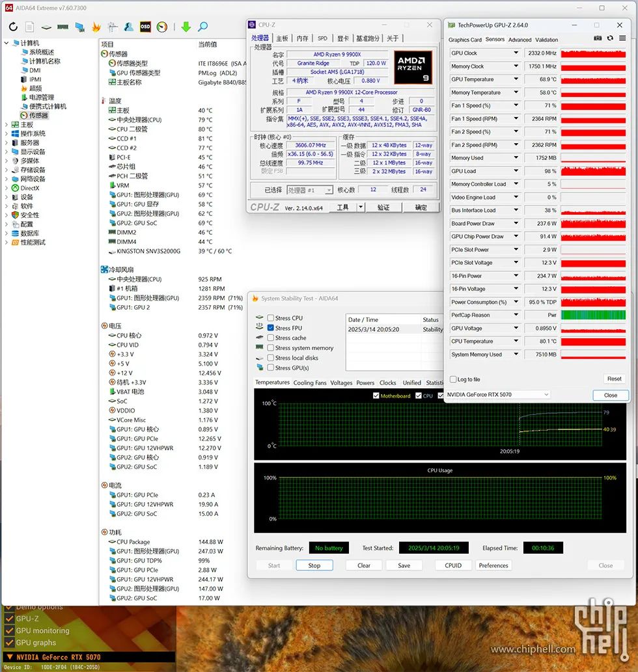The image size is (638, 672).
Task: Click the Test Started date field
Action: point(434,548)
